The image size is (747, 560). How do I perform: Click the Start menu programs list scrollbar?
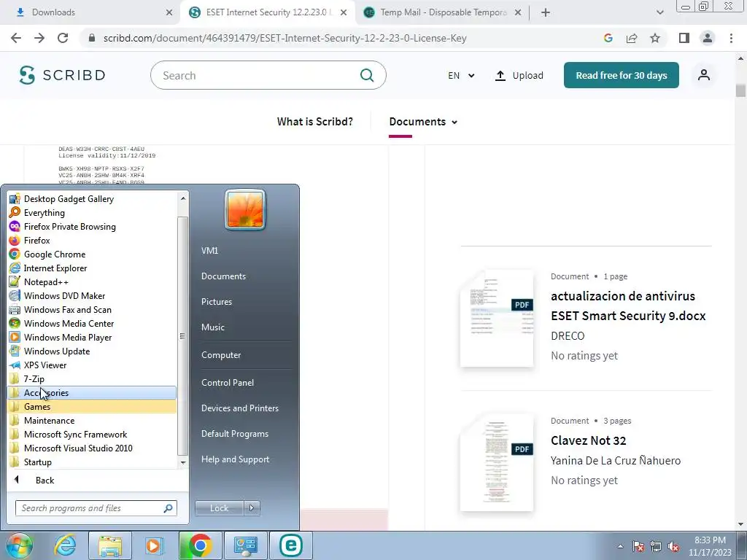click(x=182, y=335)
